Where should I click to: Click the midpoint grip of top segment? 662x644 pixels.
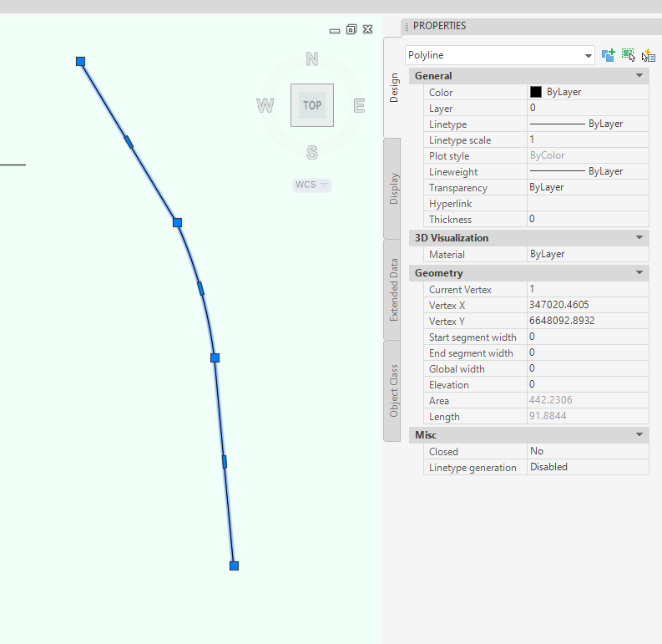129,142
